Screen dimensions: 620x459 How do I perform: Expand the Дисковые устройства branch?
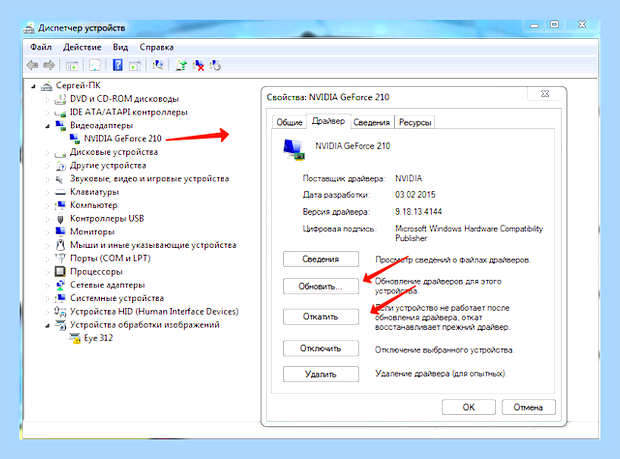(x=47, y=152)
